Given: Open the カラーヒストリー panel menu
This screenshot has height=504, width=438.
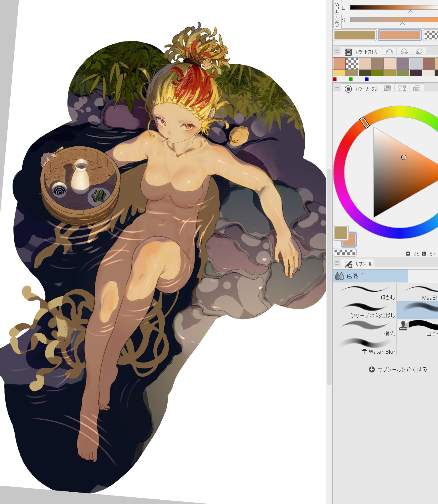Looking at the screenshot, I should 337,51.
